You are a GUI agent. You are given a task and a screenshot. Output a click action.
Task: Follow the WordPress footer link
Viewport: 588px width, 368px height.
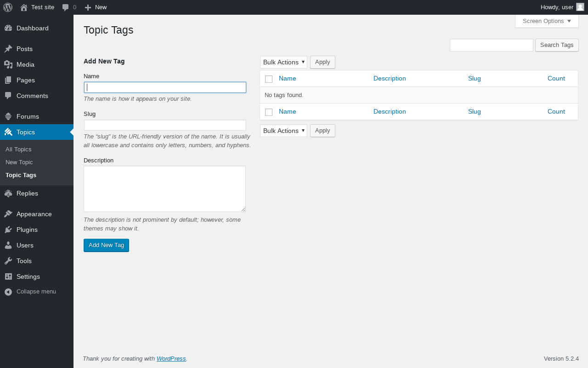tap(171, 359)
